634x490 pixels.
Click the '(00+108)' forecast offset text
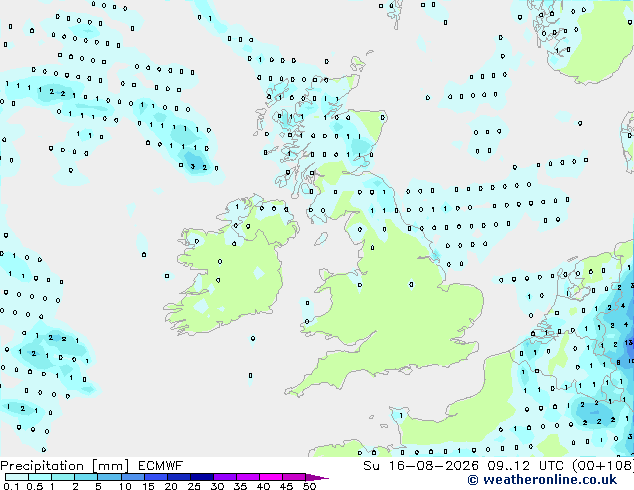pos(603,466)
